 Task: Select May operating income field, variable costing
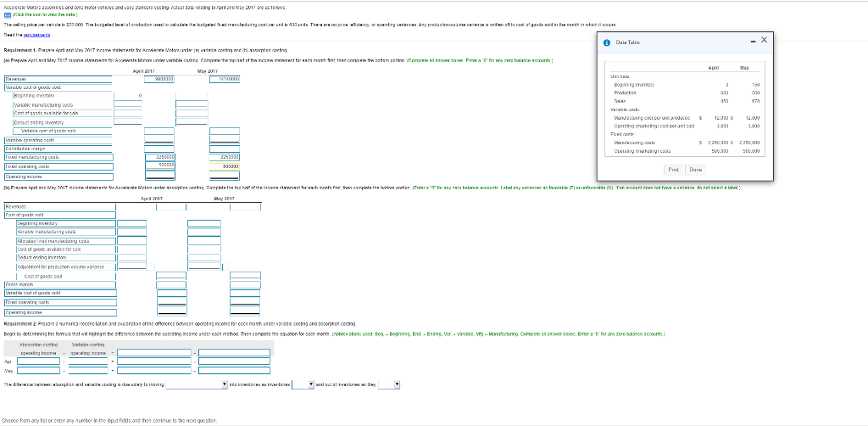pyautogui.click(x=225, y=176)
